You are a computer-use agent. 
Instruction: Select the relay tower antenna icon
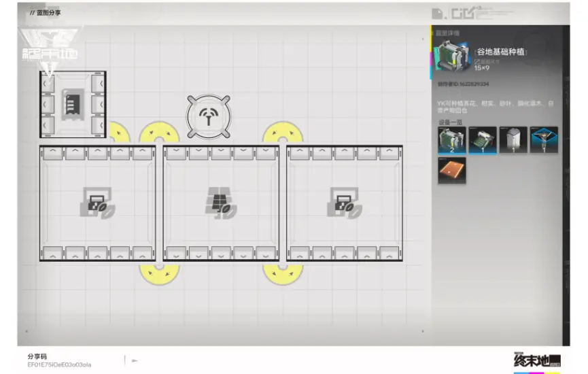click(x=209, y=116)
